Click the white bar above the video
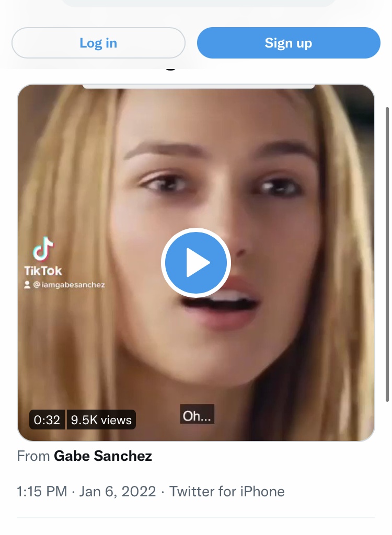Image resolution: width=392 pixels, height=535 pixels. click(x=199, y=86)
